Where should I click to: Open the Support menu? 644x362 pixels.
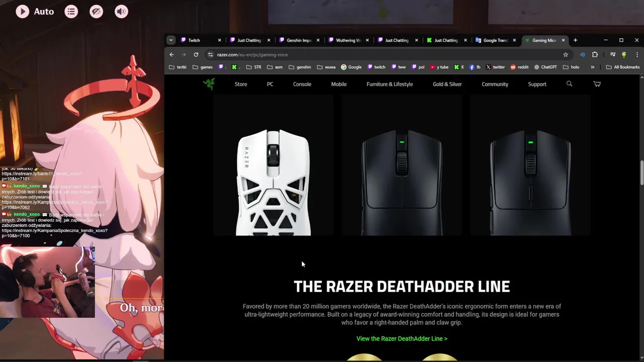(x=537, y=84)
